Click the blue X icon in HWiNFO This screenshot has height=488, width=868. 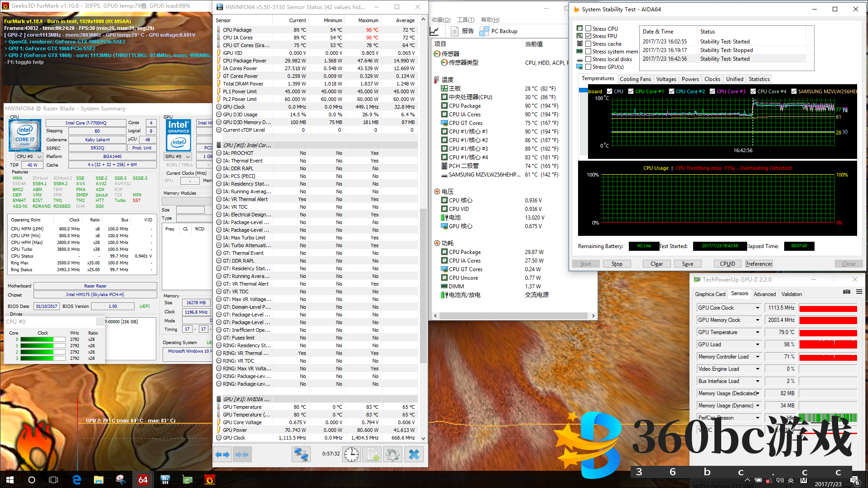coord(414,455)
